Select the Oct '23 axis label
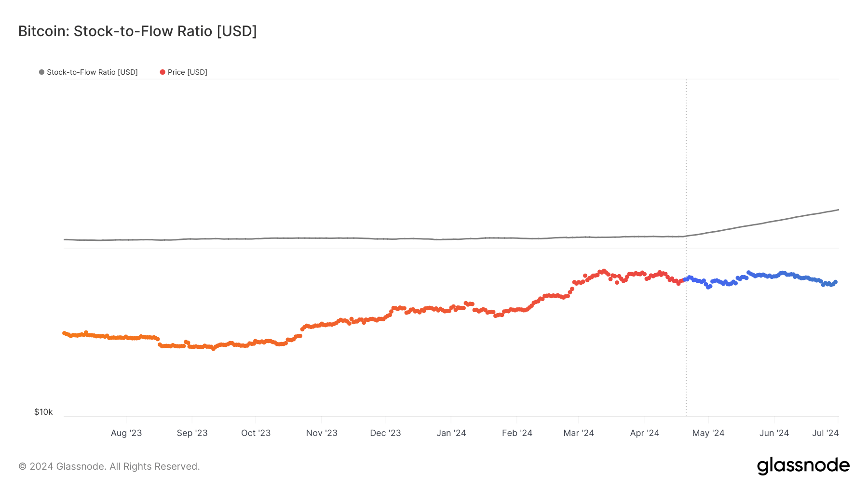 click(256, 433)
